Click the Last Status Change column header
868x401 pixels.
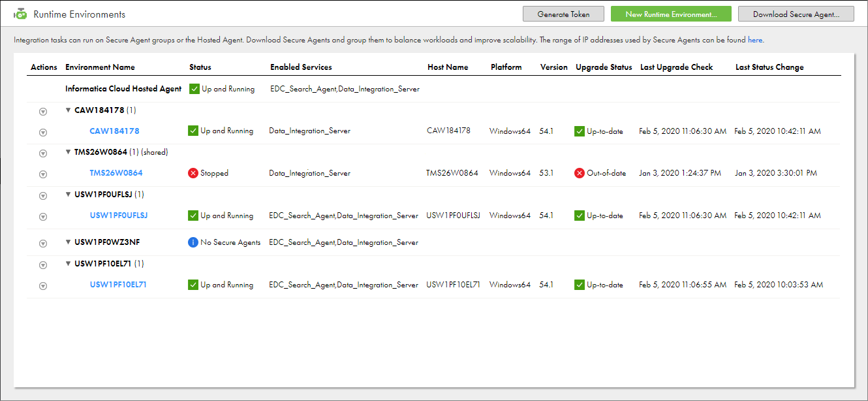(x=769, y=67)
